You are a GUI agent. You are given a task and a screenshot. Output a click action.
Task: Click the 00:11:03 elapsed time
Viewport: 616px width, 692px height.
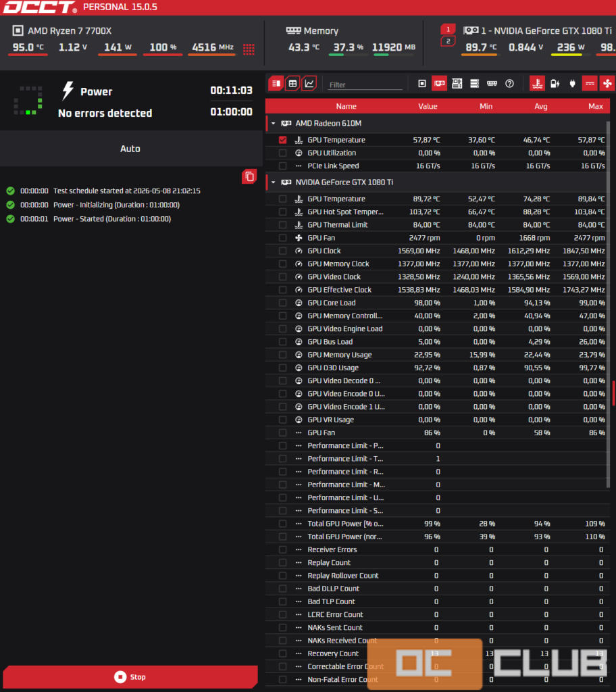pyautogui.click(x=231, y=91)
